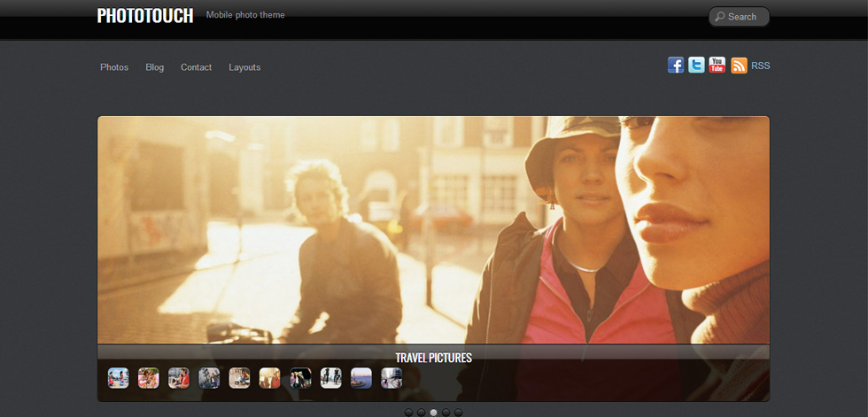Select the fifth thumbnail showing a scooter
This screenshot has width=868, height=417.
(x=240, y=378)
